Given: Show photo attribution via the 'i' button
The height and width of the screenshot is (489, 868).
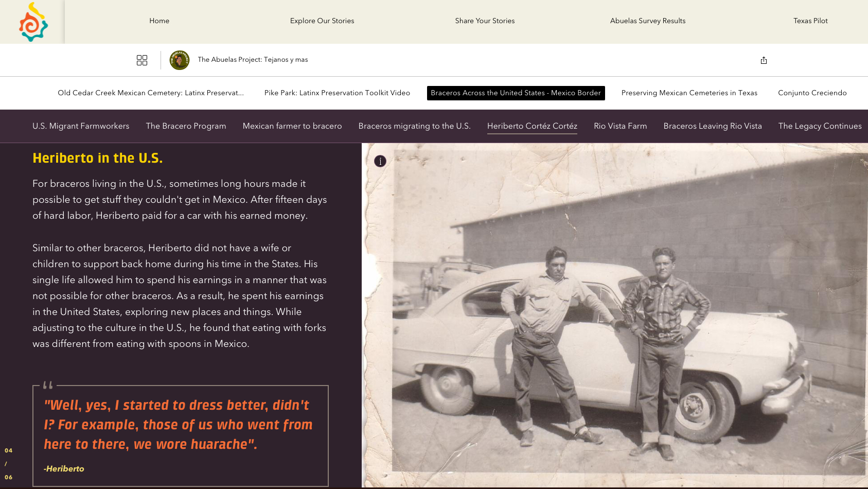Looking at the screenshot, I should (x=380, y=161).
